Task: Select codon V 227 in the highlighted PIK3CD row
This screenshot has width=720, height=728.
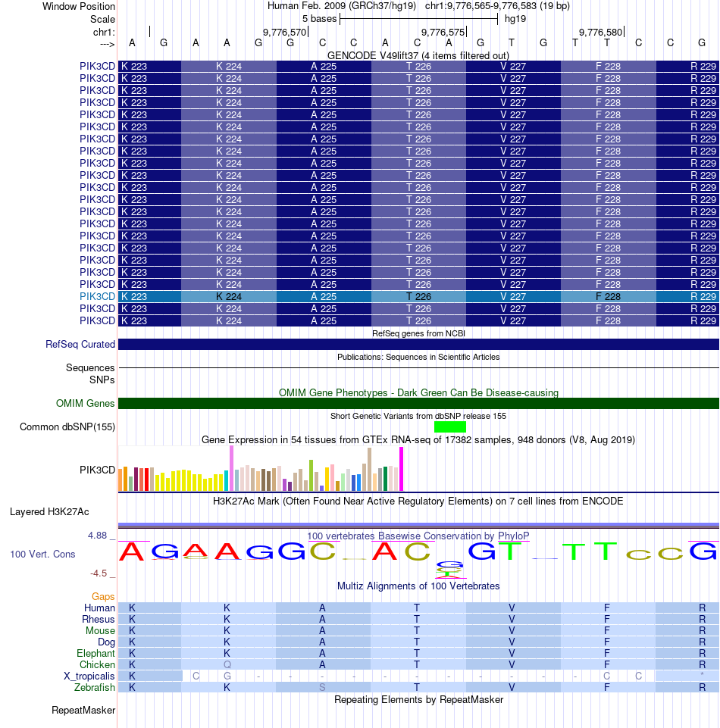Action: coord(513,296)
